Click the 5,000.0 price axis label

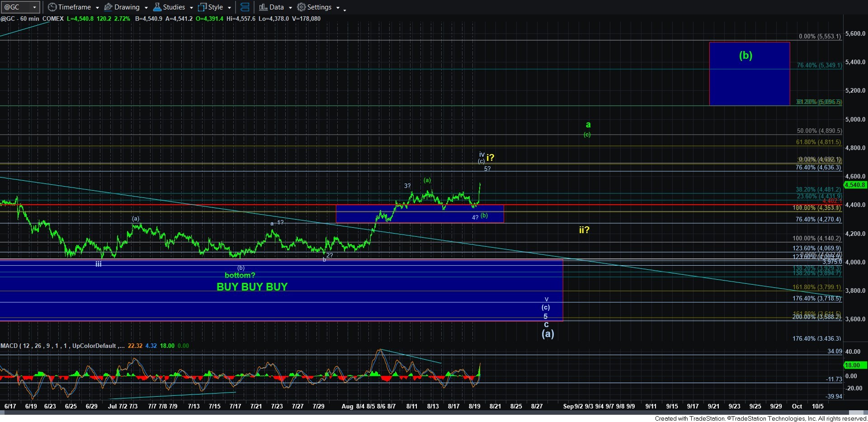pos(855,119)
